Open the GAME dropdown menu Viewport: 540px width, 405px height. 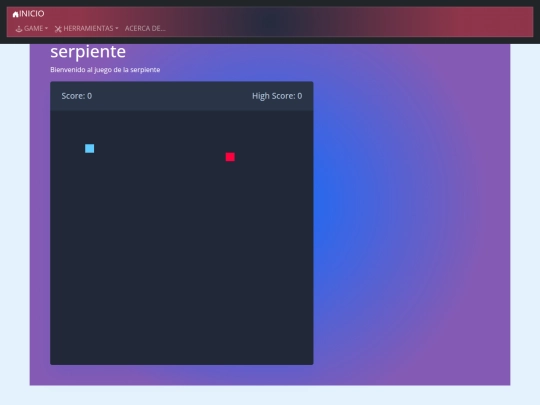pyautogui.click(x=32, y=29)
